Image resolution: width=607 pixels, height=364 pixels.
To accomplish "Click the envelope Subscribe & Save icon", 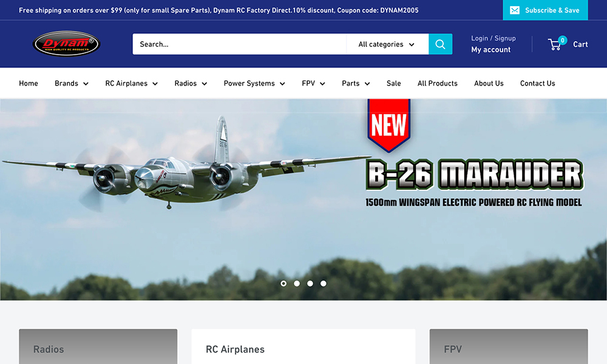I will [515, 10].
